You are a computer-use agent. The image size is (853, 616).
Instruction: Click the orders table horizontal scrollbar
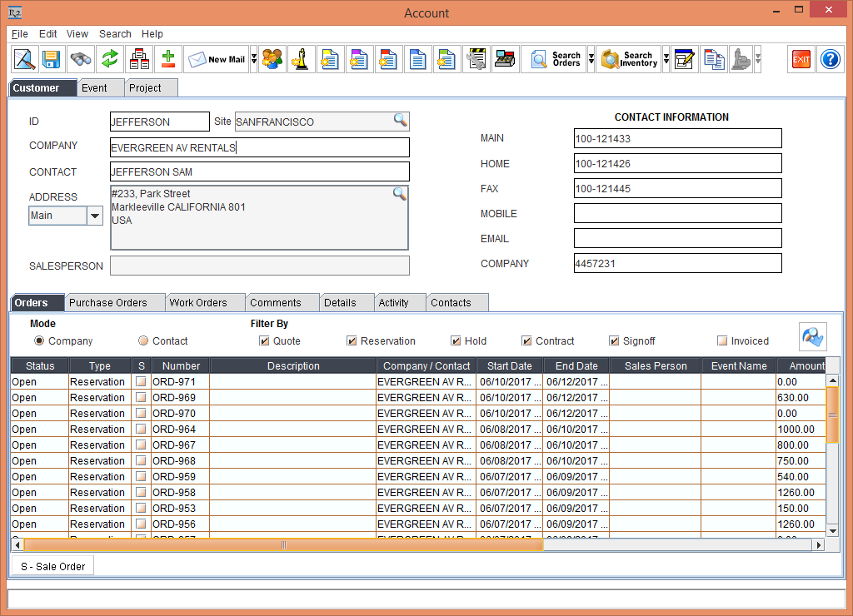pyautogui.click(x=283, y=545)
